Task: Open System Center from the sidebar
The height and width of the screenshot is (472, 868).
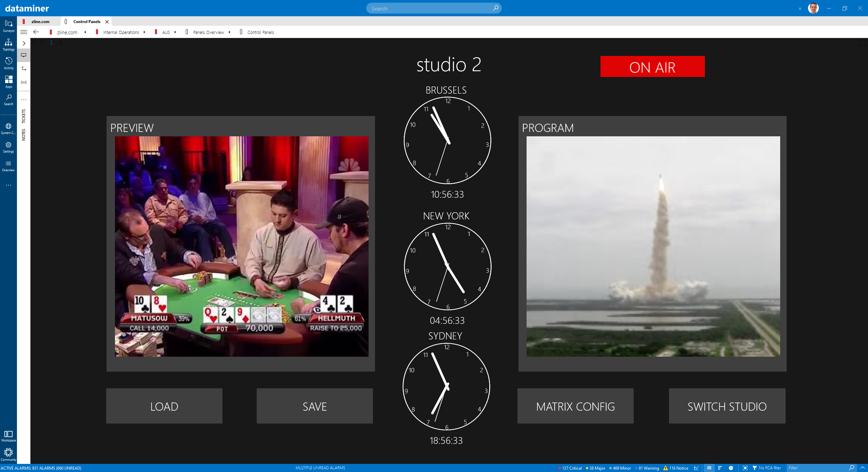Action: coord(8,129)
